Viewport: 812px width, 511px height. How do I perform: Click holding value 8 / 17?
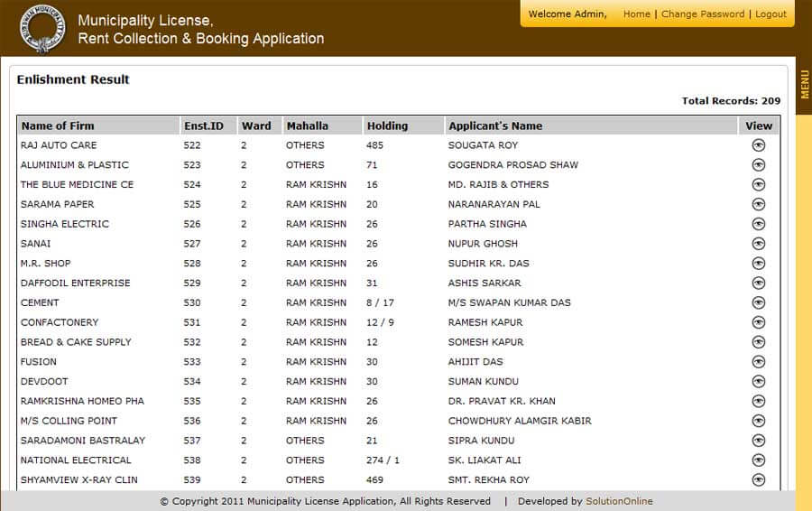[380, 303]
